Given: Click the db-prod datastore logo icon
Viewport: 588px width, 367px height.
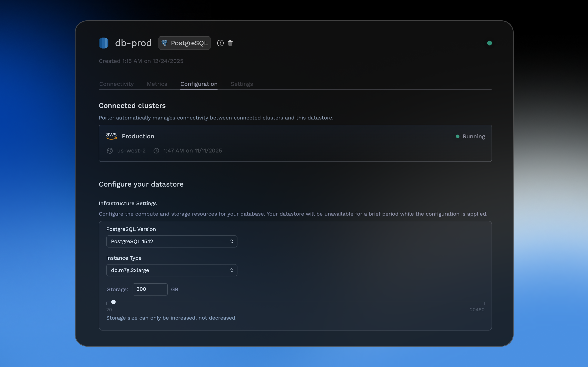Looking at the screenshot, I should (x=104, y=43).
